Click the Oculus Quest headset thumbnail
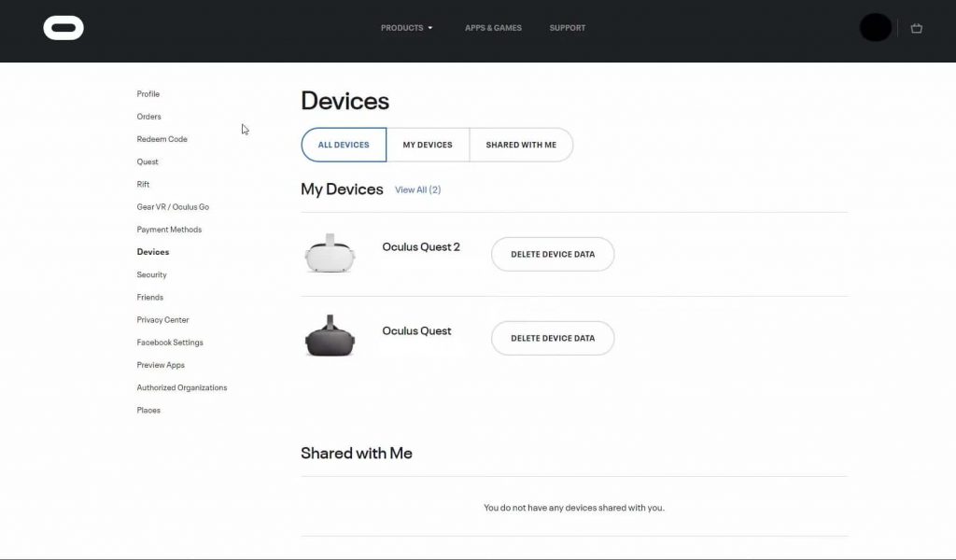Screen dimensions: 956x560 click(x=330, y=337)
